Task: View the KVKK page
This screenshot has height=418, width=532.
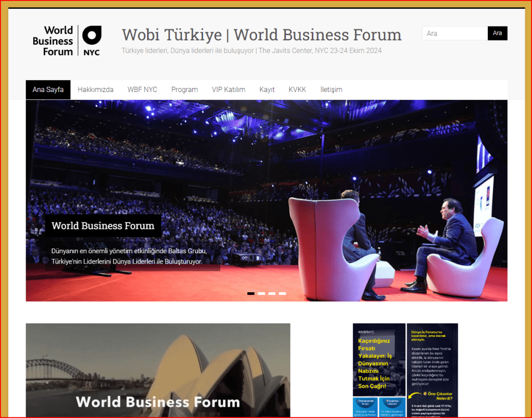Action: (297, 89)
